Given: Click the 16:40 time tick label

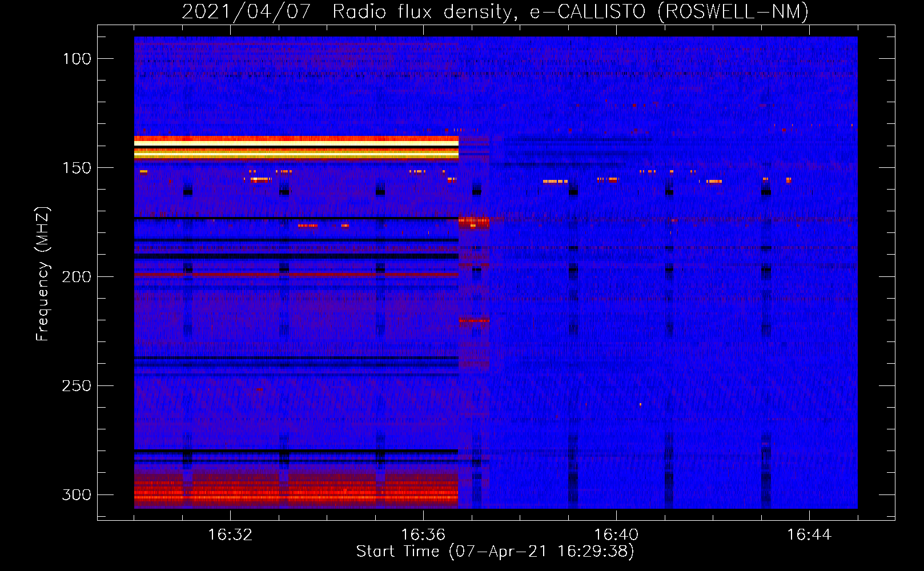Looking at the screenshot, I should point(616,535).
